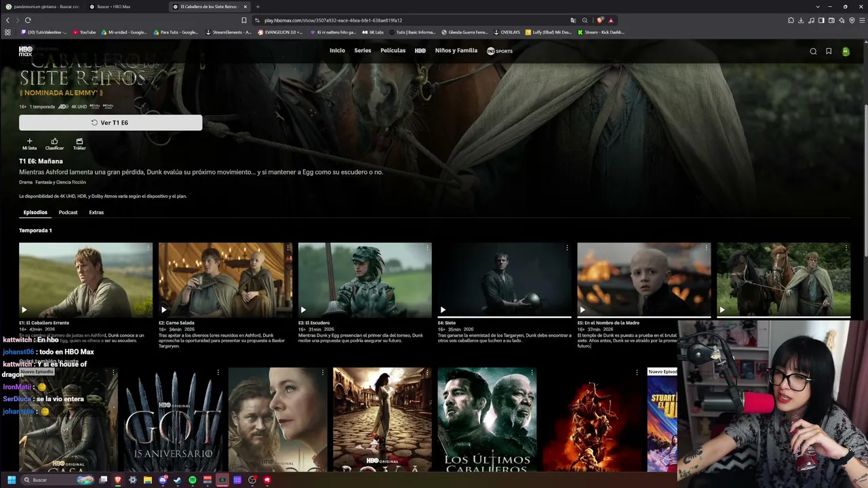The width and height of the screenshot is (868, 488).
Task: Watch the Tráiler
Action: point(79,144)
